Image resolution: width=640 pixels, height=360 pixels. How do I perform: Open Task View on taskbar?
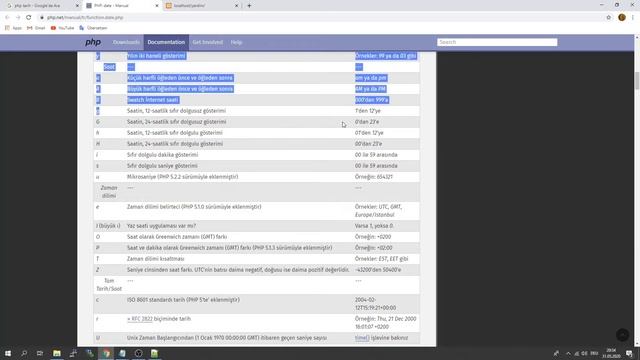click(40, 353)
